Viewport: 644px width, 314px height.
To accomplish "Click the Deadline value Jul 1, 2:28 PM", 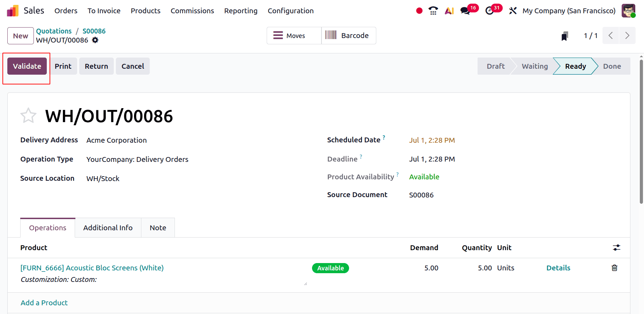I will (x=432, y=159).
